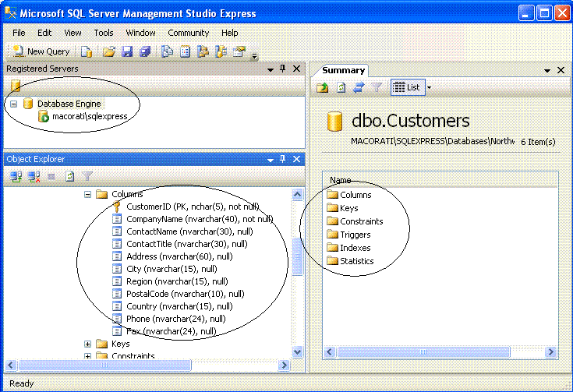
Task: Select the Statistics folder in Summary list
Action: click(351, 261)
